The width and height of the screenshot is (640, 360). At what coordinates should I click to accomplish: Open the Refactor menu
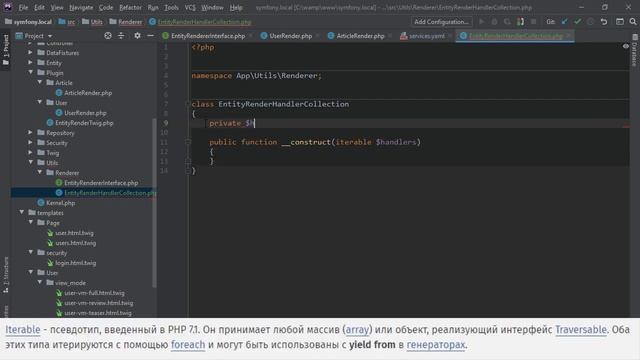click(x=130, y=7)
